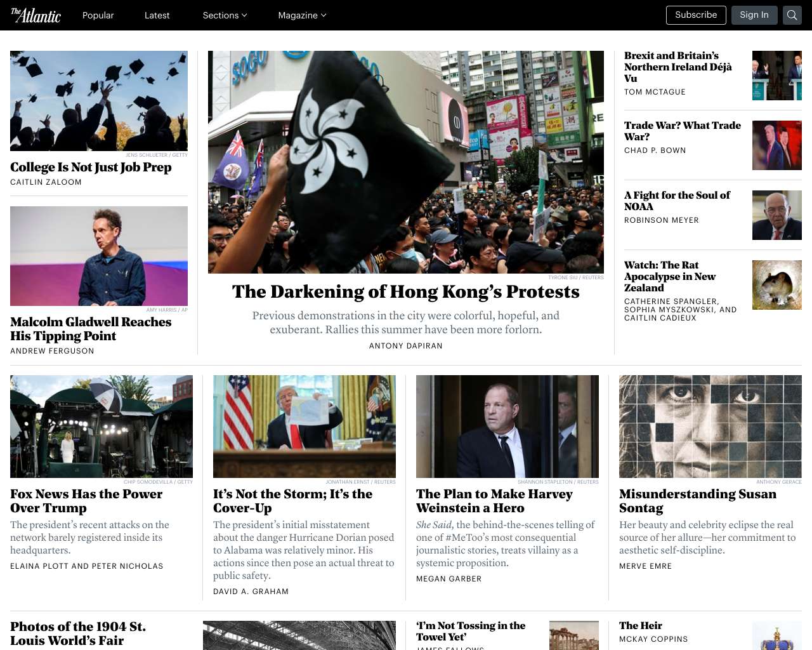812x650 pixels.
Task: Open The Atlantic logo homepage
Action: pos(36,15)
